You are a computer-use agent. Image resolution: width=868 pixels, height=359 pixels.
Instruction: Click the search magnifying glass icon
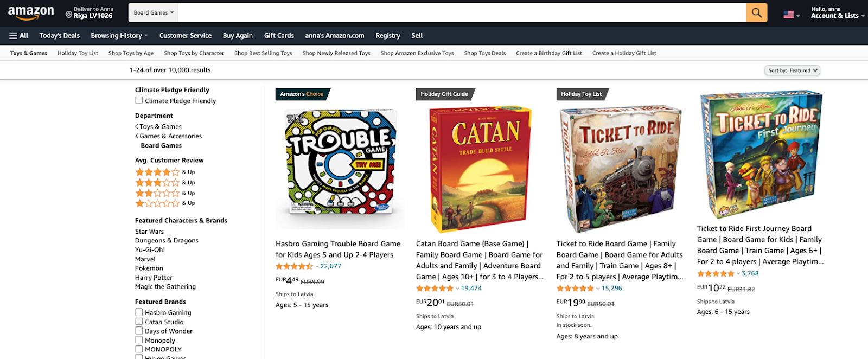[x=756, y=12]
